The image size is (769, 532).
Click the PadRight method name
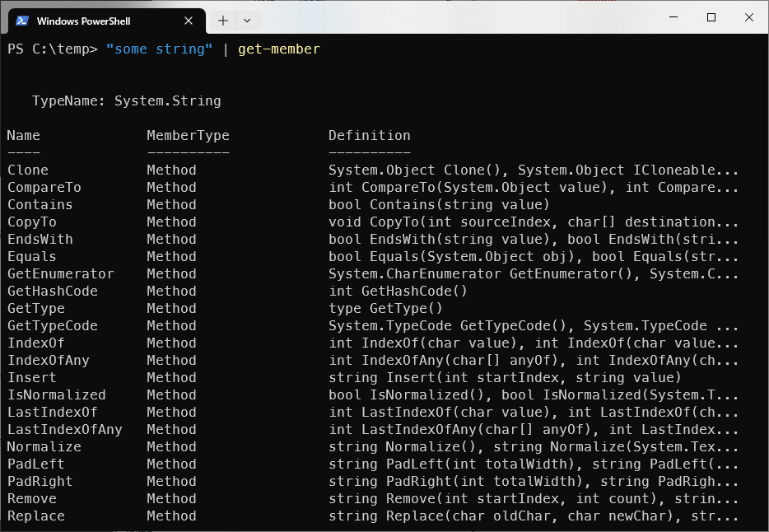40,482
